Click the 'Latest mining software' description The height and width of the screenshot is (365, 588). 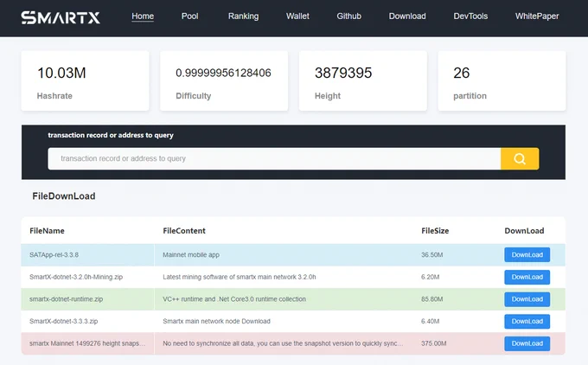[240, 277]
